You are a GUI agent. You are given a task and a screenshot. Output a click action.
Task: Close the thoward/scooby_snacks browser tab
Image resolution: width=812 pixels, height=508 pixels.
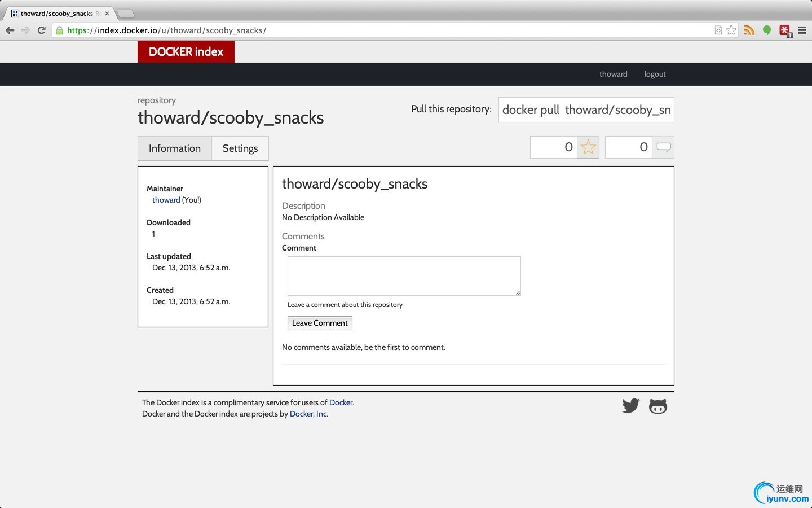(x=107, y=14)
